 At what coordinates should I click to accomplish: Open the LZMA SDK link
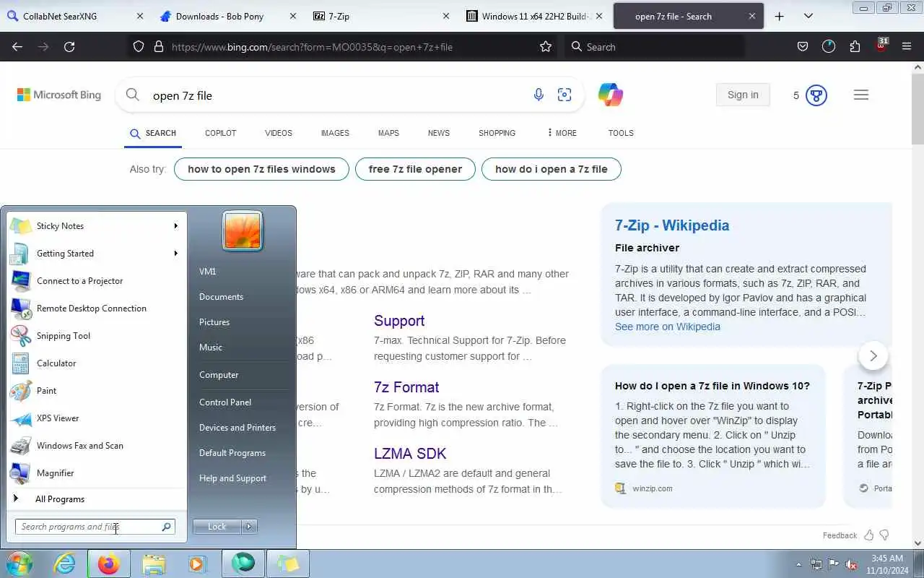tap(410, 454)
